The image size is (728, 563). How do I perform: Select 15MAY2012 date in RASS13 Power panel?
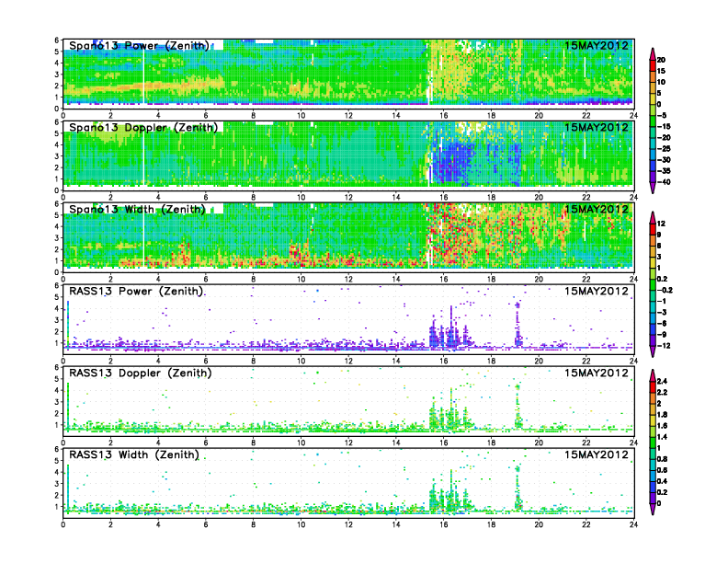[597, 291]
